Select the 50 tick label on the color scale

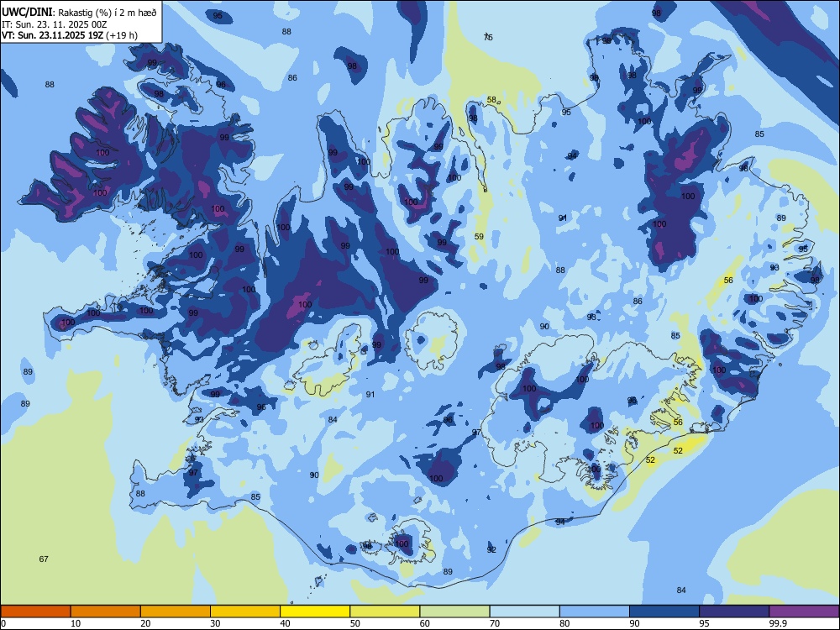[x=355, y=623]
